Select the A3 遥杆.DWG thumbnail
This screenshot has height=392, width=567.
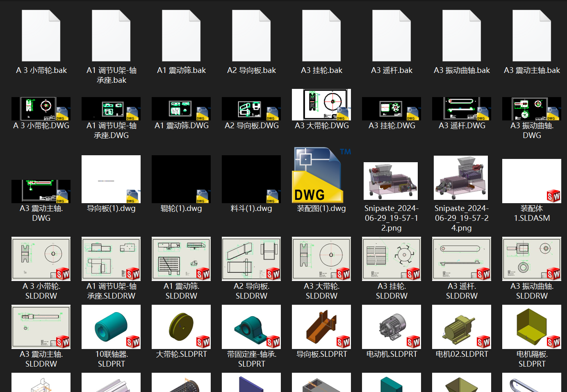point(462,109)
